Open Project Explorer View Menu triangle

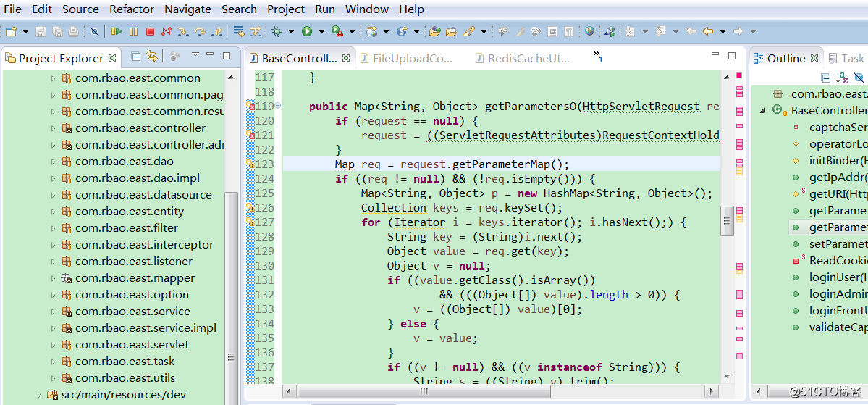coord(195,55)
